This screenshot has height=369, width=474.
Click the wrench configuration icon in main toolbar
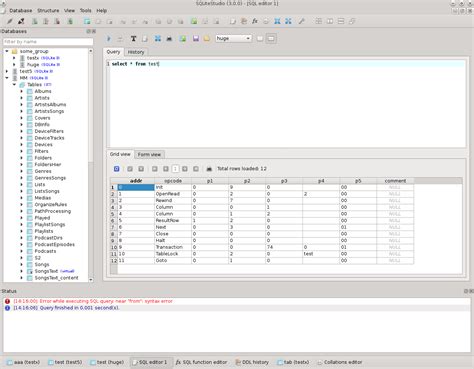301,21
